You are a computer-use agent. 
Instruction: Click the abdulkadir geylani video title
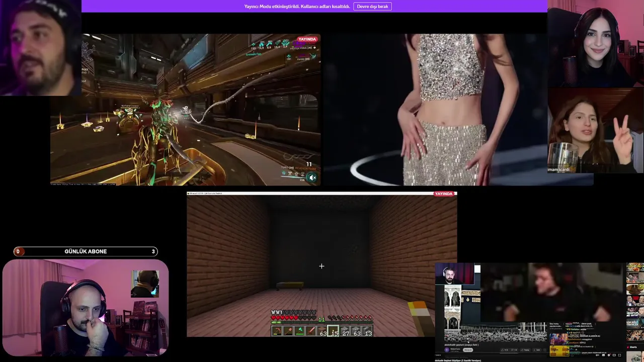462,345
